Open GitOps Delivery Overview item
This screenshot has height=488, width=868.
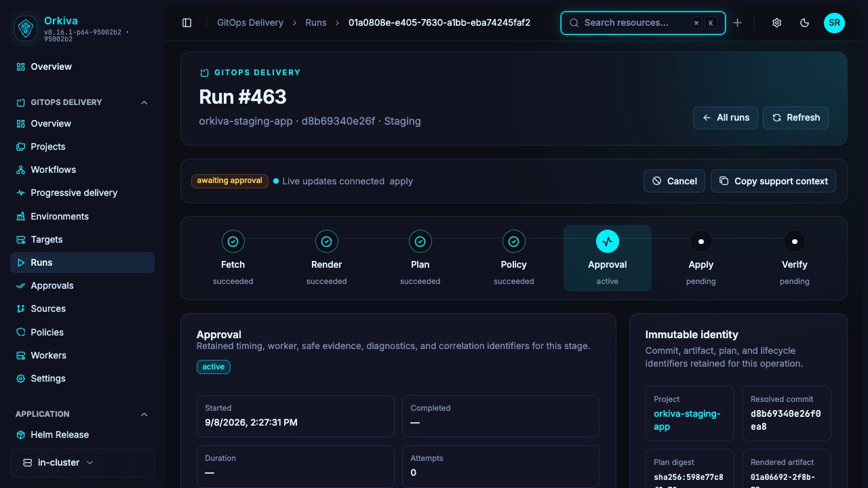[82, 123]
